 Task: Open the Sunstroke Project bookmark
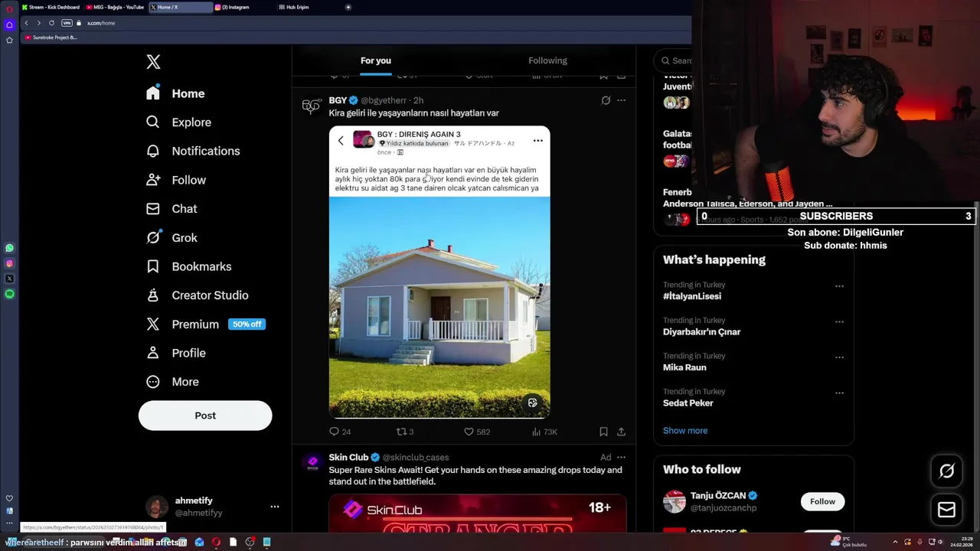click(51, 37)
